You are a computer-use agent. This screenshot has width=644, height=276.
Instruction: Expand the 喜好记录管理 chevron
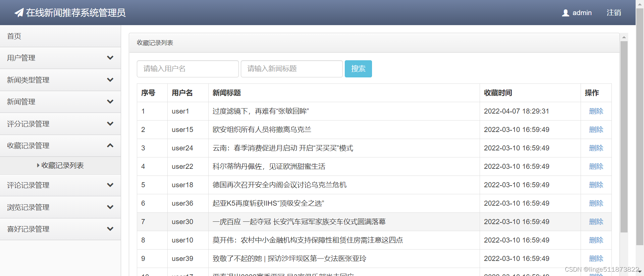[110, 229]
